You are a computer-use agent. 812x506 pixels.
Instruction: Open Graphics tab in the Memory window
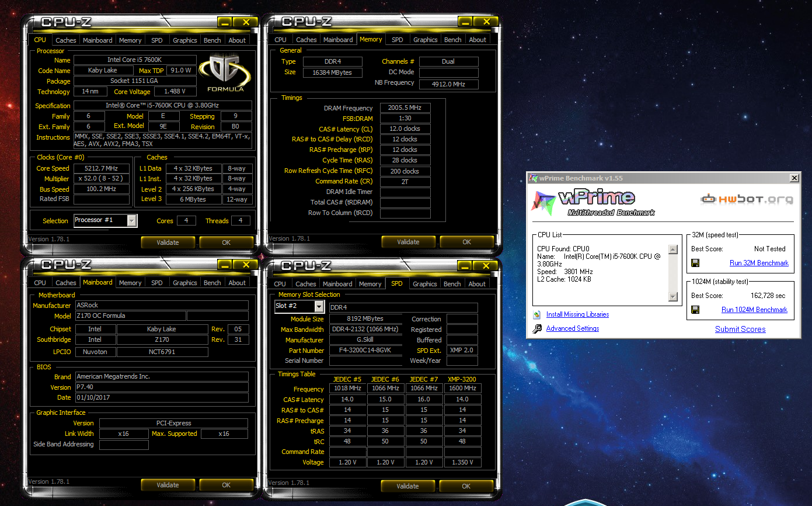(425, 40)
